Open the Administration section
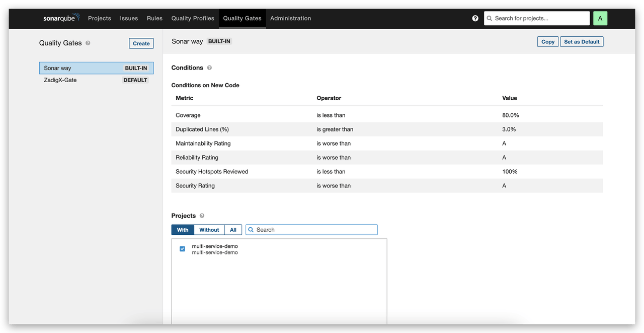The width and height of the screenshot is (644, 333). point(290,18)
